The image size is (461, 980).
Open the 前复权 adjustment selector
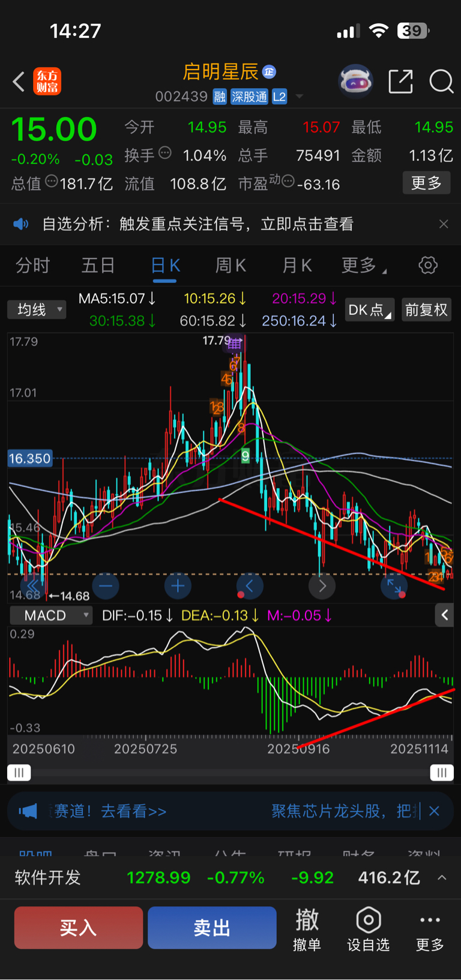[426, 309]
